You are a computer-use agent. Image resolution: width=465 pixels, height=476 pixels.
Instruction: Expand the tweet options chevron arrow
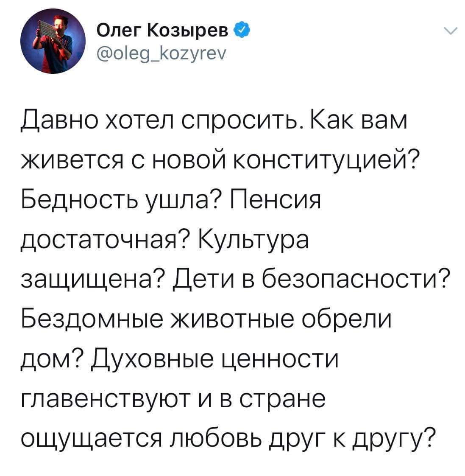click(450, 31)
